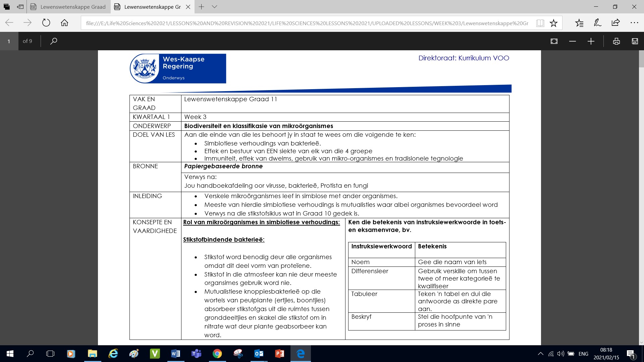Open Task View on taskbar
Viewport: 644px width, 362px height.
point(50,354)
